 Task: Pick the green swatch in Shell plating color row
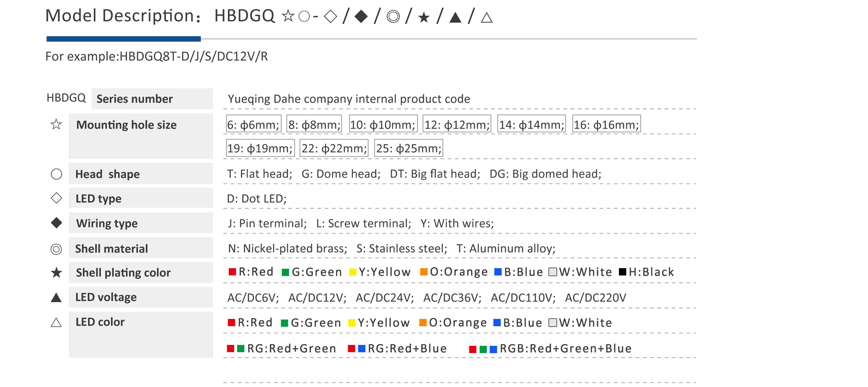click(x=285, y=272)
